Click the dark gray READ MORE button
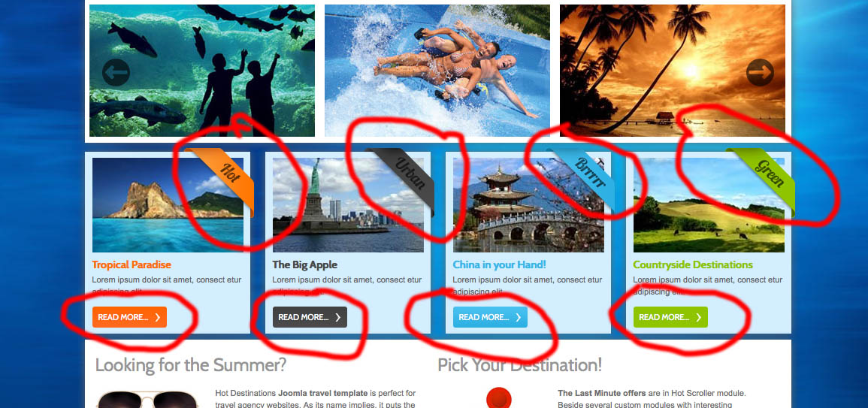 point(310,317)
